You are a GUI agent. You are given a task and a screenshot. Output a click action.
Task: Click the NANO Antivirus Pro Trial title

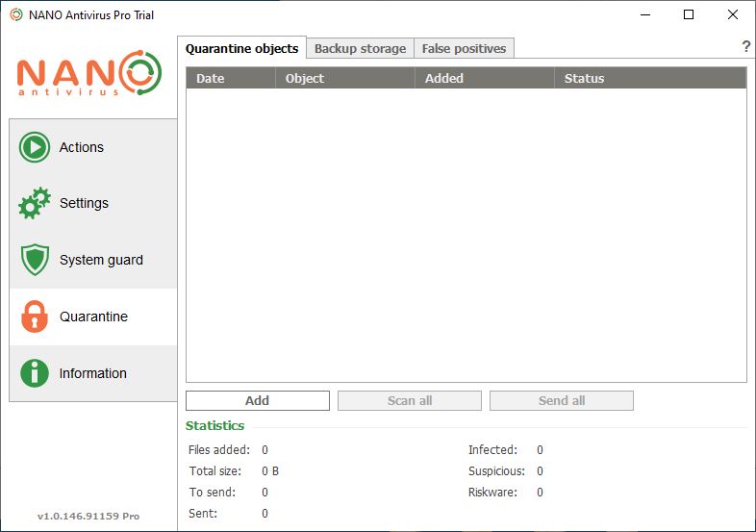coord(91,15)
